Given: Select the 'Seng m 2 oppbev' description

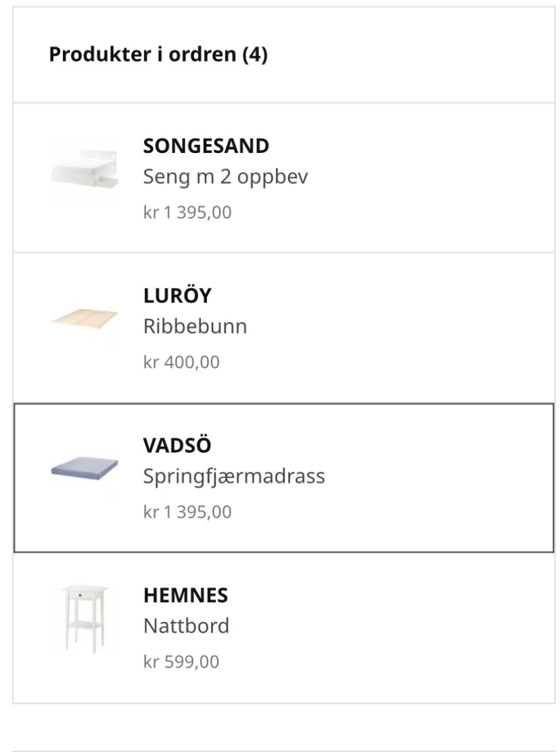Looking at the screenshot, I should [226, 177].
